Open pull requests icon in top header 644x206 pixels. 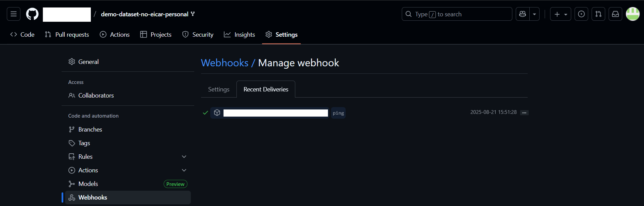click(x=598, y=14)
